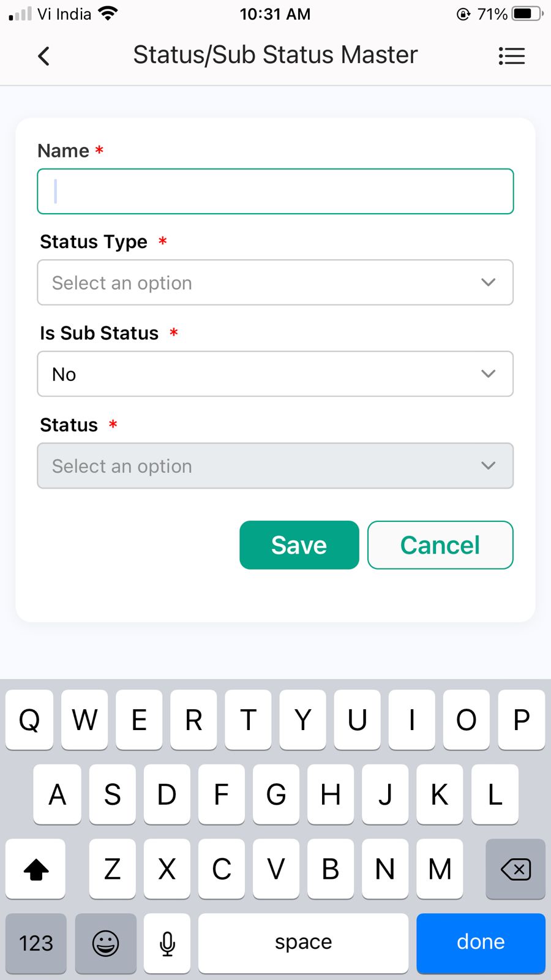Click the Save button
The image size is (551, 980).
coord(299,545)
